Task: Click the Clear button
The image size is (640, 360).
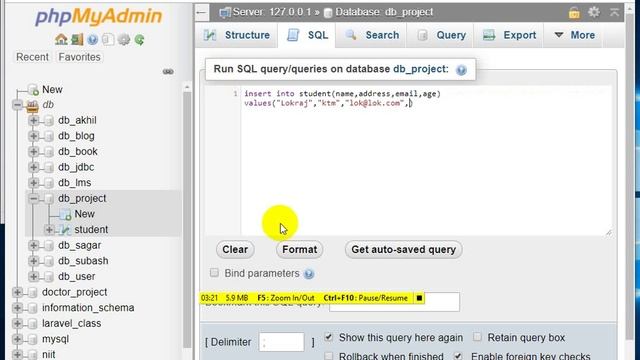Action: 235,249
